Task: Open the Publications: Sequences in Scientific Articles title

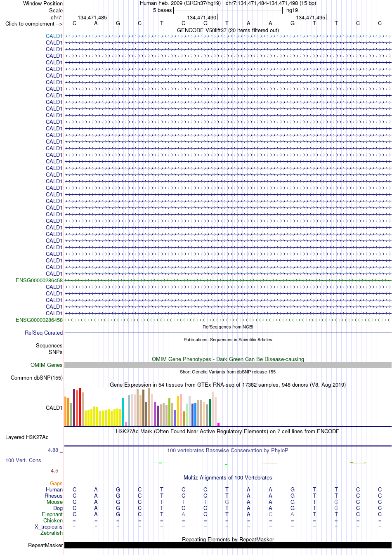Action: click(228, 340)
